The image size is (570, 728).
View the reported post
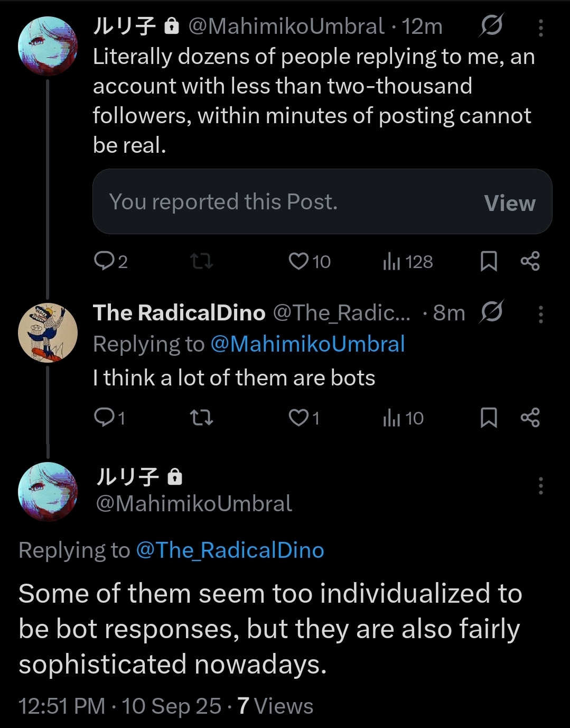pyautogui.click(x=509, y=203)
